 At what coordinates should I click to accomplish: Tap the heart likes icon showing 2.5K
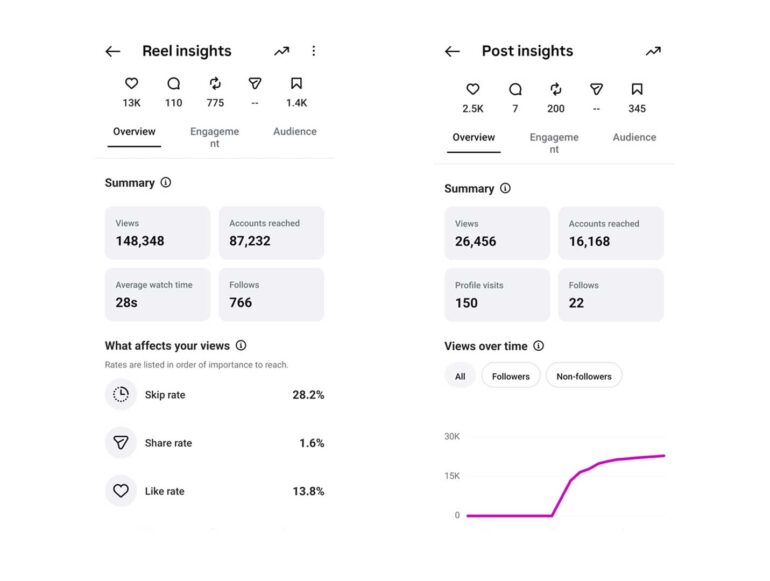click(x=472, y=89)
